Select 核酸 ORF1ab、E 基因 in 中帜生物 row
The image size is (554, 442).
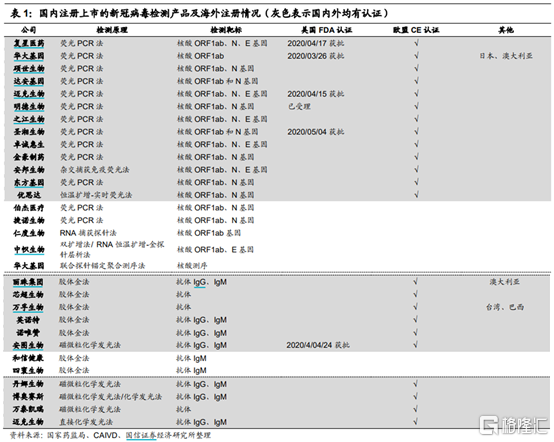[x=215, y=249]
